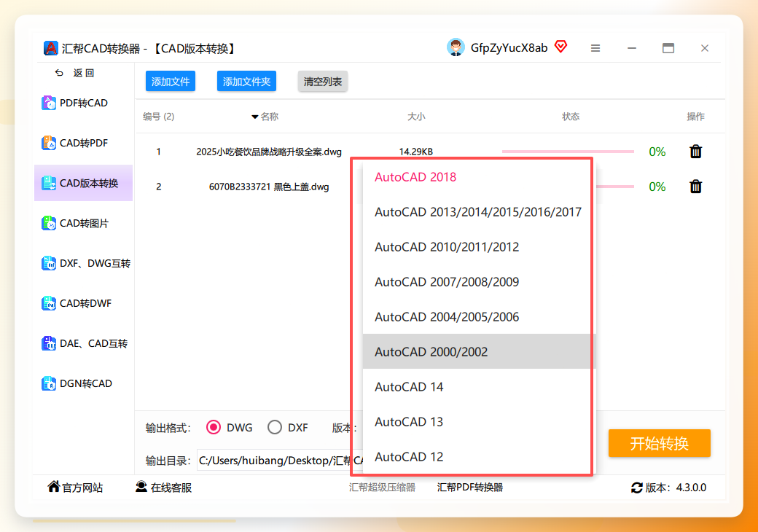Click file name 2025小吃餐饮品牌战略升级全案.dwg
Screen dimensions: 758x532
point(269,152)
